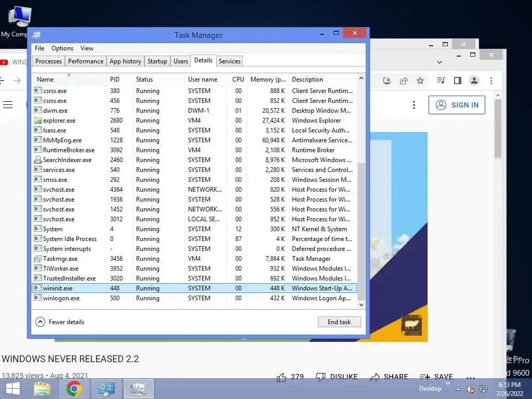
Task: Open Chrome media control icon
Action: pos(441,81)
